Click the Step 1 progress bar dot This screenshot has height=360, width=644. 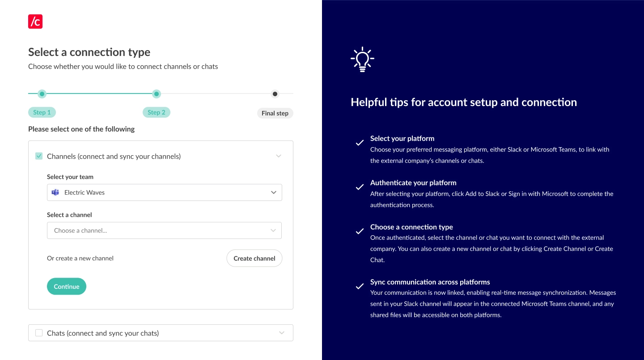[x=42, y=94]
